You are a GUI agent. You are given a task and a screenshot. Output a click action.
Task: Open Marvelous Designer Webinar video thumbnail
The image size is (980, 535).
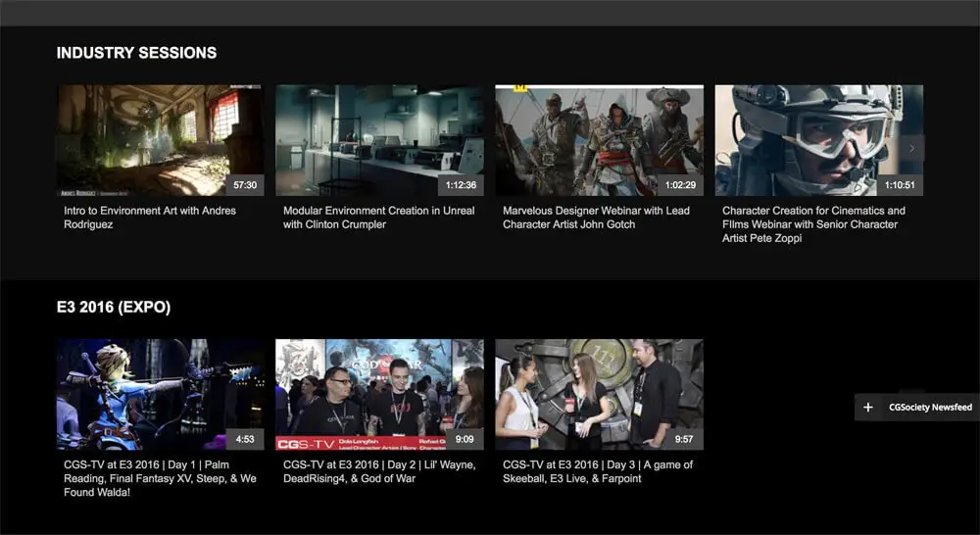tap(600, 141)
